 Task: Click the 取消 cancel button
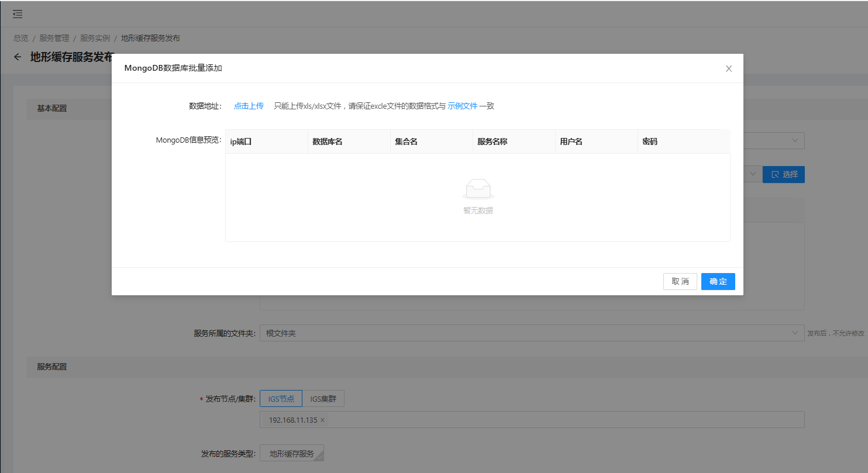click(680, 281)
